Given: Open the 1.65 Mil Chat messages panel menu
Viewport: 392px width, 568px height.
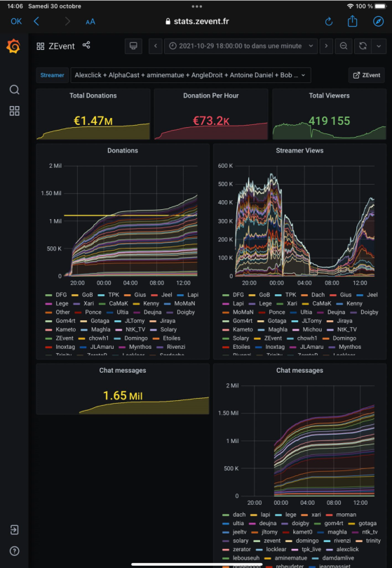Looking at the screenshot, I should pyautogui.click(x=123, y=370).
